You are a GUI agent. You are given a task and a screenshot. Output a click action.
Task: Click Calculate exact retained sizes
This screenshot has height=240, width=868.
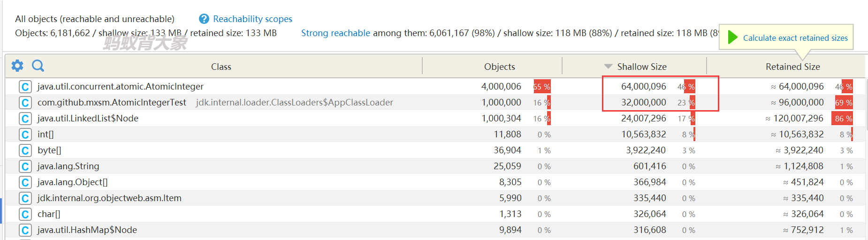[x=795, y=38]
